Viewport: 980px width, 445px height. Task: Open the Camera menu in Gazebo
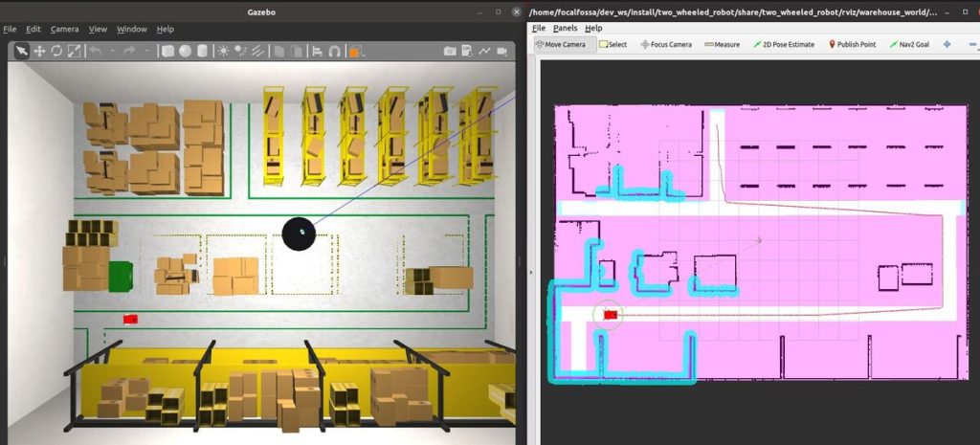[65, 29]
